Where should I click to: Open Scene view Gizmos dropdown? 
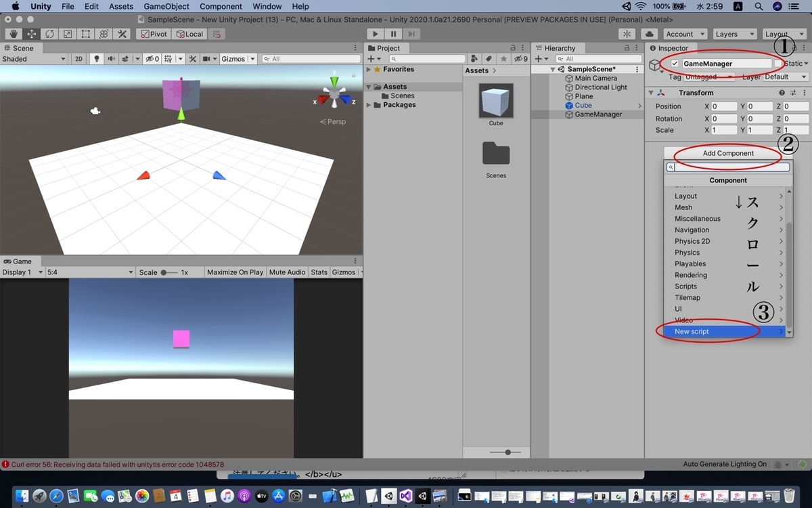[x=238, y=59]
